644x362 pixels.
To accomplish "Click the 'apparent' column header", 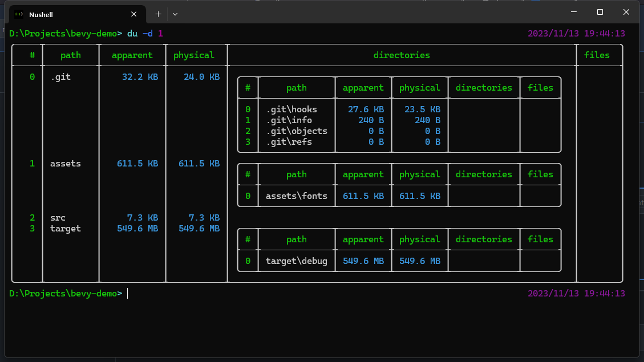I will pos(132,55).
